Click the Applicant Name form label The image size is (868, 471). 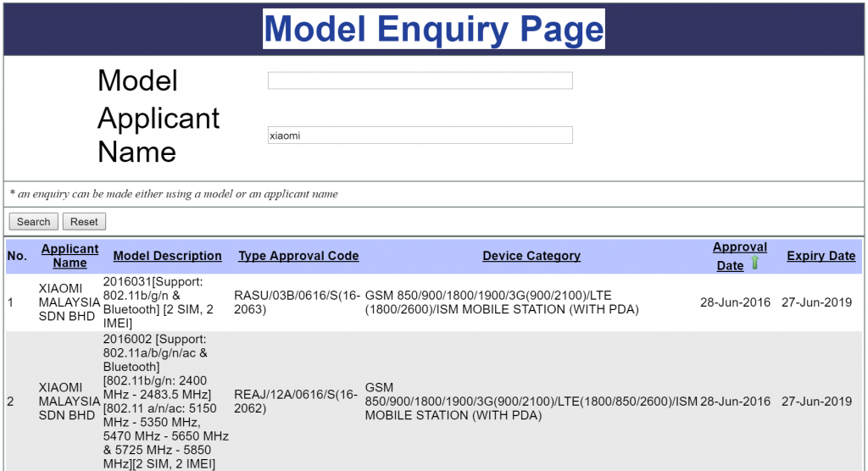159,135
